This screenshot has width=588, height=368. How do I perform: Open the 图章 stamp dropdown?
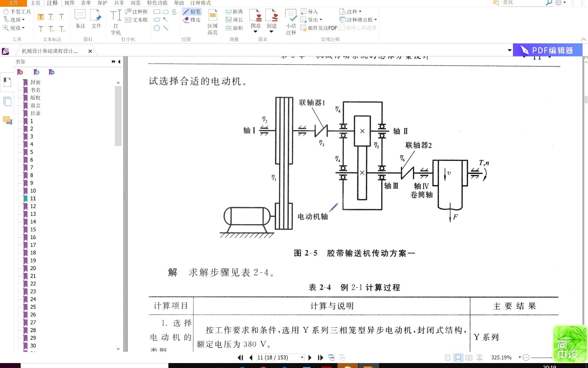(x=255, y=32)
